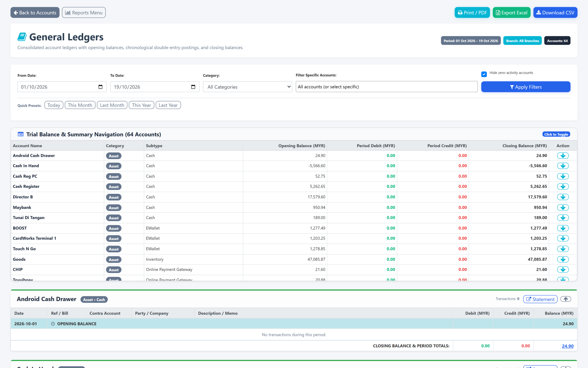Select the Last Year quick preset
The image size is (588, 368).
pos(168,105)
